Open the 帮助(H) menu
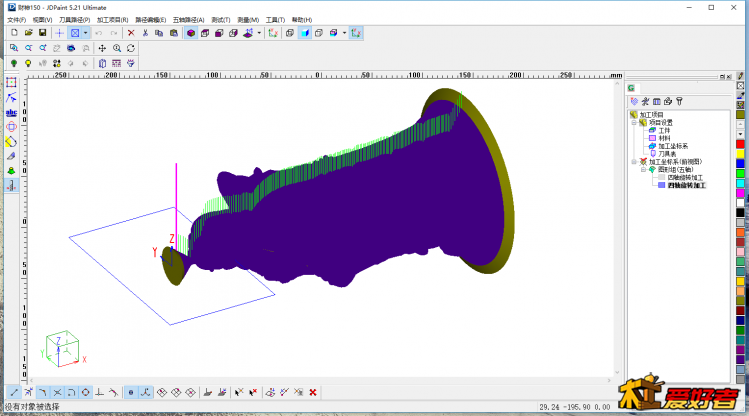The image size is (749, 416). 302,20
